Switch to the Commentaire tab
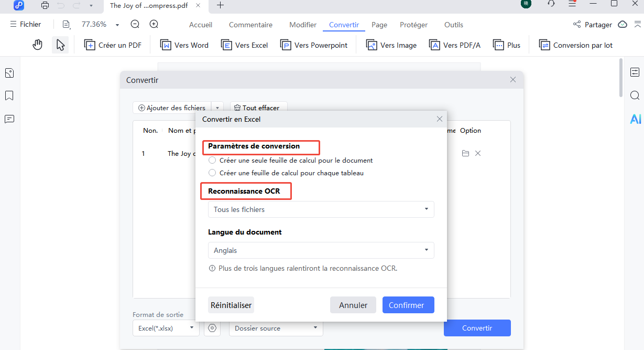Screen dimensions: 644x350 pos(250,25)
